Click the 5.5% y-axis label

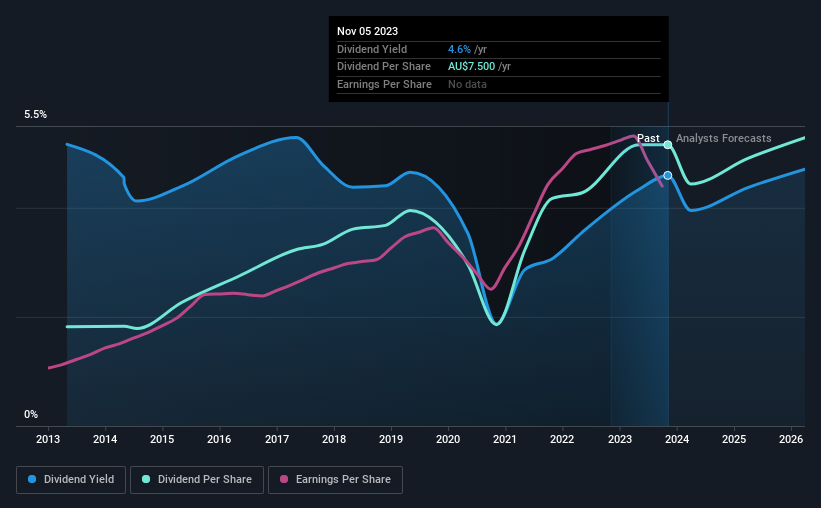(35, 115)
